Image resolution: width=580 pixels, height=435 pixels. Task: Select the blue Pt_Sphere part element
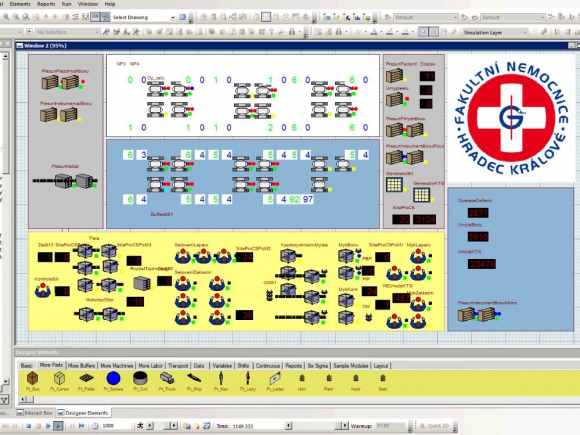[x=114, y=378]
